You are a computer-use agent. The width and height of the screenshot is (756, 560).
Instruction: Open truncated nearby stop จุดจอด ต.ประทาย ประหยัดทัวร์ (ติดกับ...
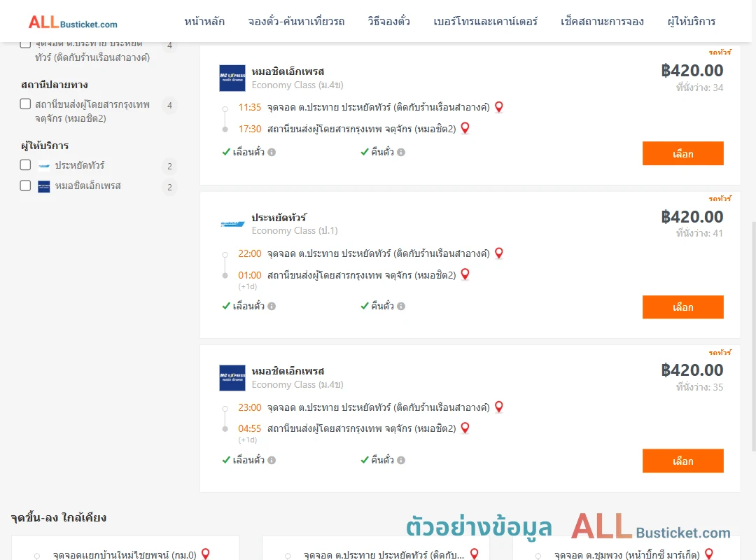pyautogui.click(x=384, y=554)
